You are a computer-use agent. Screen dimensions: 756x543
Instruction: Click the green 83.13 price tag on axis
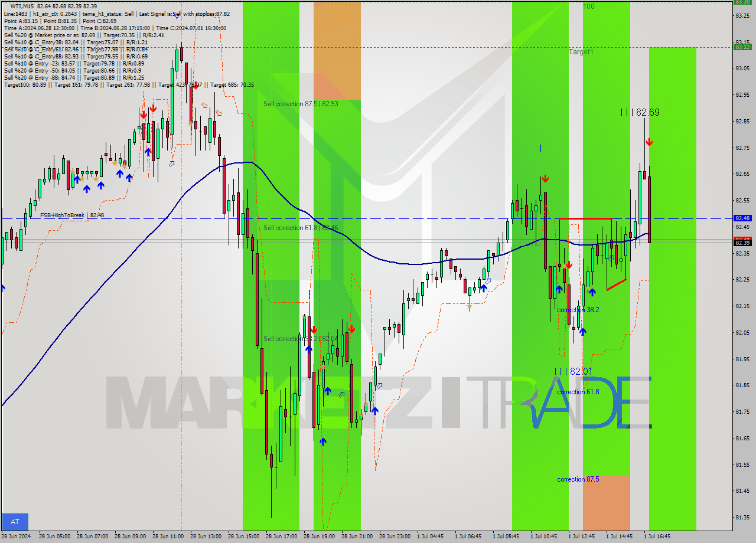742,47
